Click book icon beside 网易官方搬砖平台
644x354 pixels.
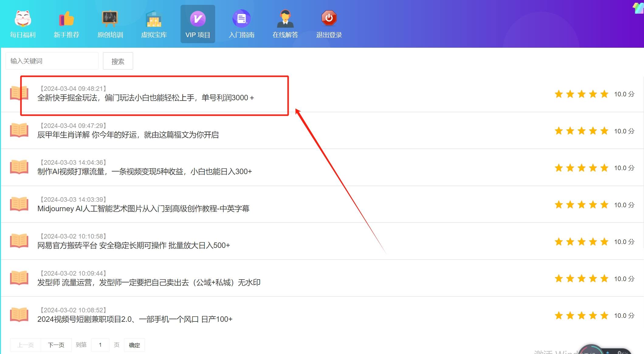tap(19, 241)
